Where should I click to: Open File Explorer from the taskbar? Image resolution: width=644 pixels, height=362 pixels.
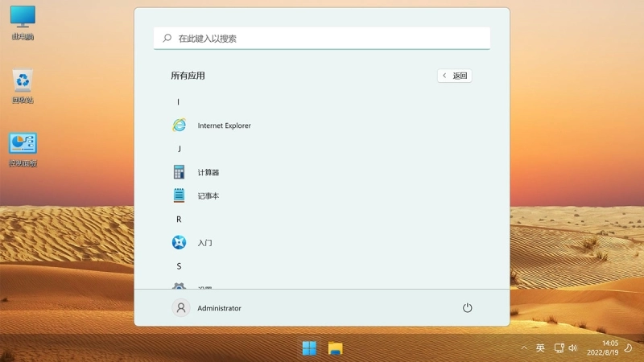(x=335, y=348)
